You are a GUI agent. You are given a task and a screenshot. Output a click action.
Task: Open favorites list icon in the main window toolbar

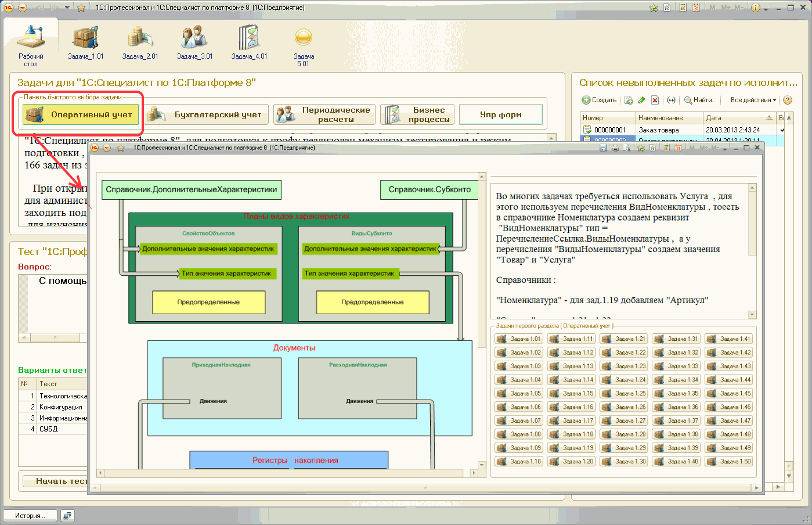click(667, 8)
